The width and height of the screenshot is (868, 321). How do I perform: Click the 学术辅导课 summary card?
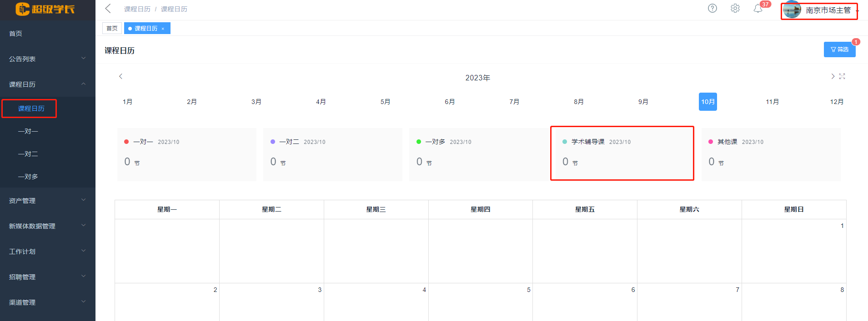point(622,153)
